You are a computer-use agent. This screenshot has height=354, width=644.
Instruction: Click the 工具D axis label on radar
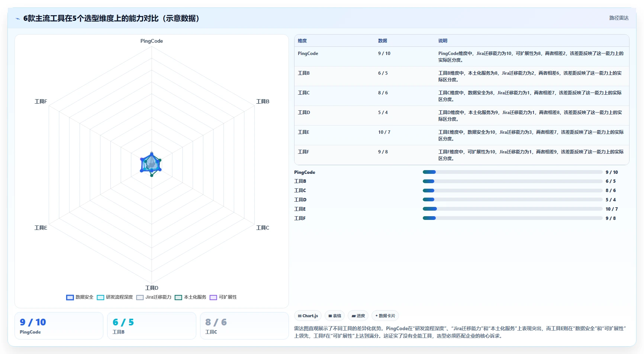(x=152, y=288)
